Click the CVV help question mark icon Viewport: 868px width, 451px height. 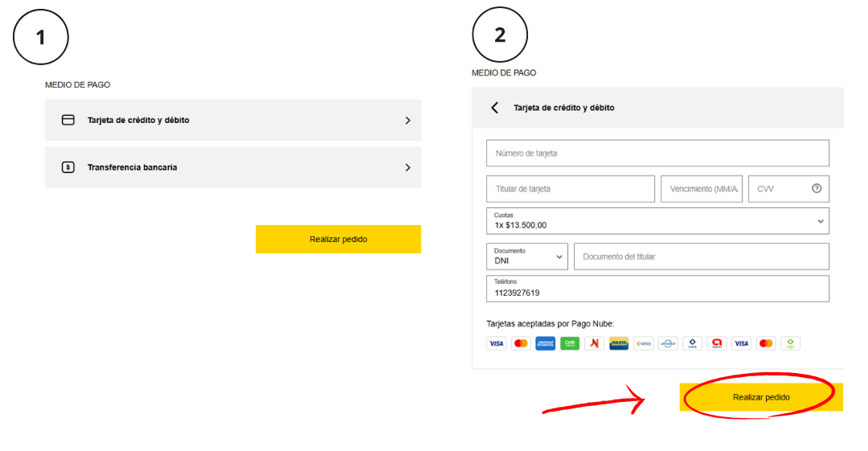coord(817,188)
